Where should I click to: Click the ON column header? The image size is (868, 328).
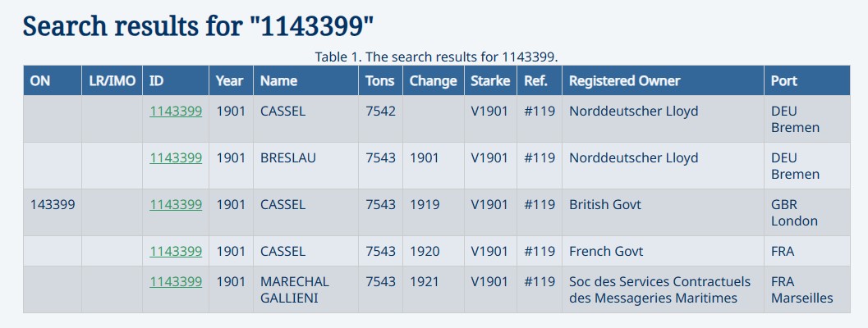click(40, 80)
